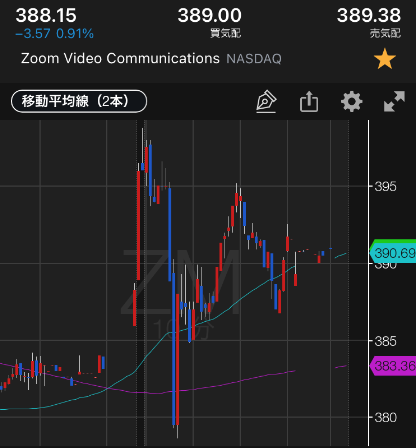Tap the share chart icon
Viewport: 416px width, 448px height.
(x=309, y=101)
